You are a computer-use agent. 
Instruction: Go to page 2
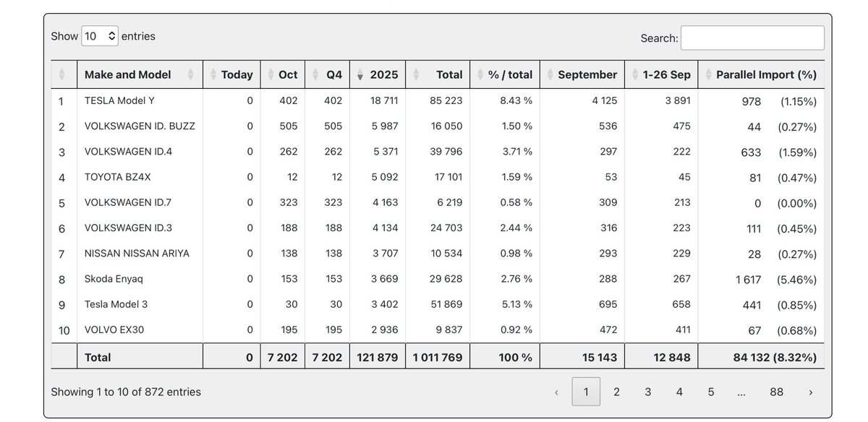pos(616,392)
